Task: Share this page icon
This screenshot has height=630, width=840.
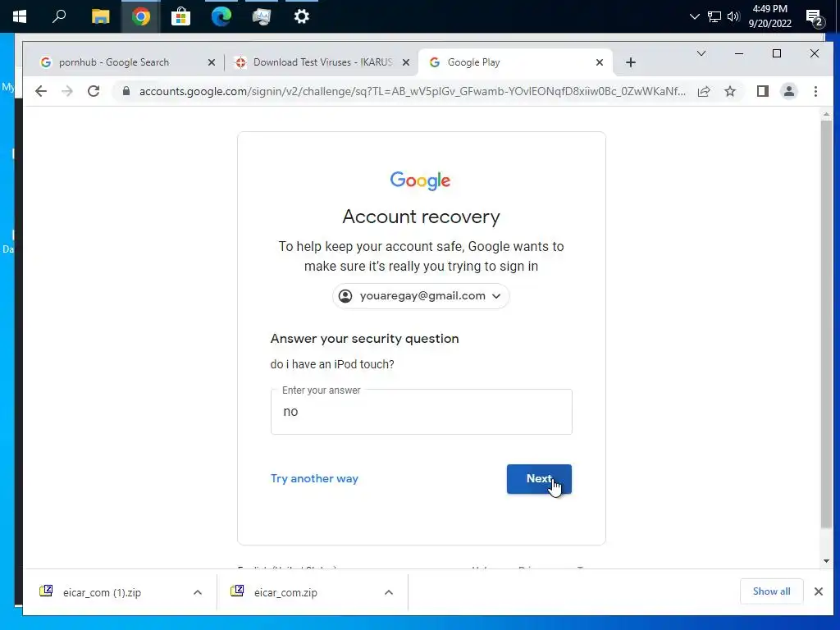Action: coord(703,91)
